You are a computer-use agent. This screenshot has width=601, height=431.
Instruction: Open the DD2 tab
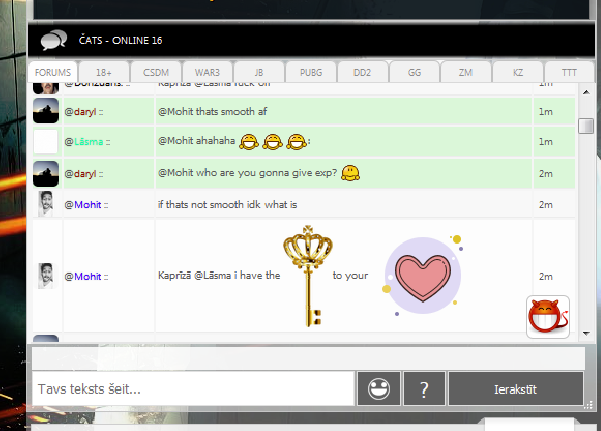[362, 72]
